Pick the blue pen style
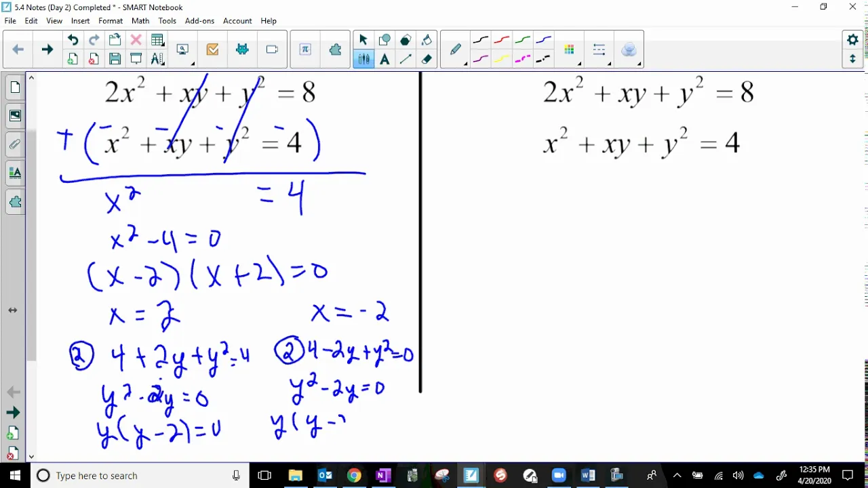The image size is (868, 488). pos(543,41)
